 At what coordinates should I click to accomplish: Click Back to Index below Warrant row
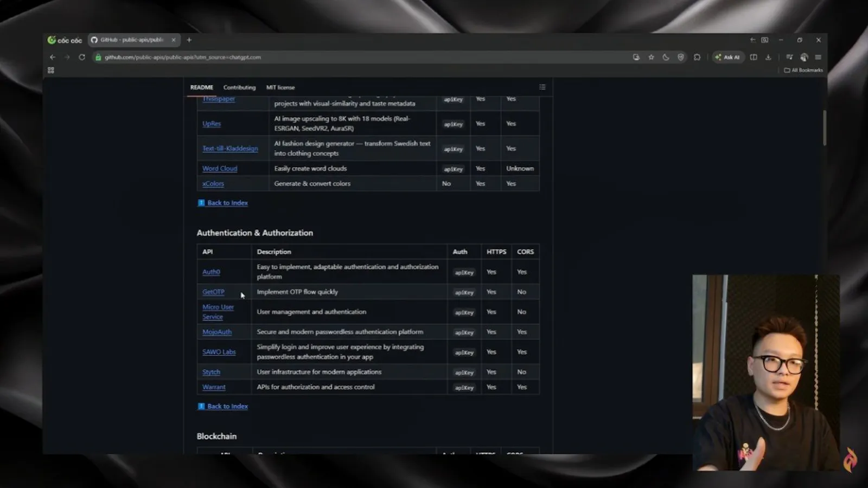pyautogui.click(x=227, y=406)
